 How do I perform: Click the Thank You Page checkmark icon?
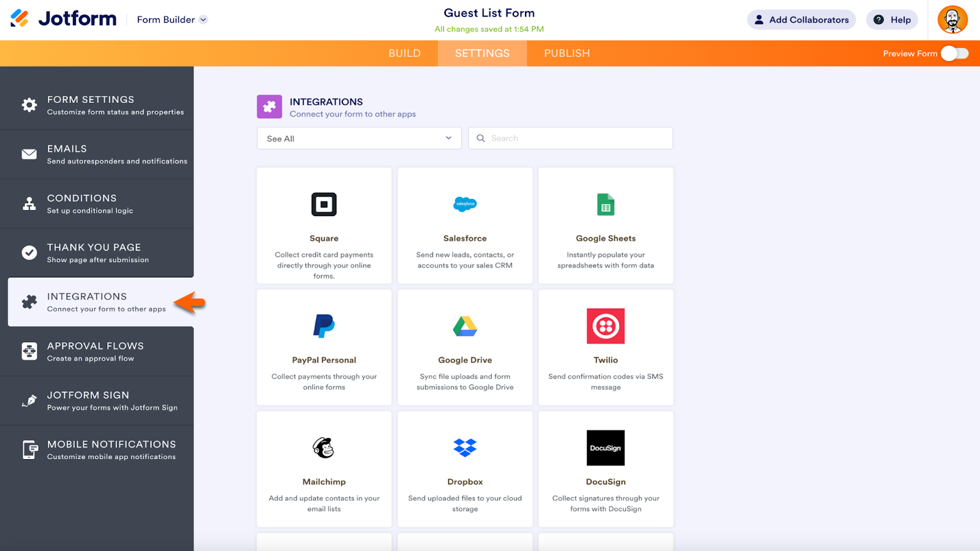tap(29, 253)
